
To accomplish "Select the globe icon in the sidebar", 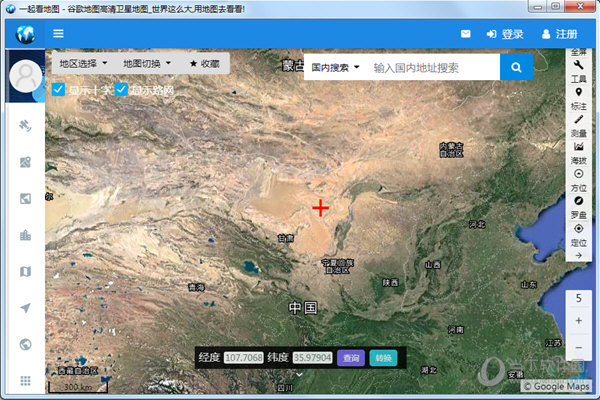I will tap(25, 344).
